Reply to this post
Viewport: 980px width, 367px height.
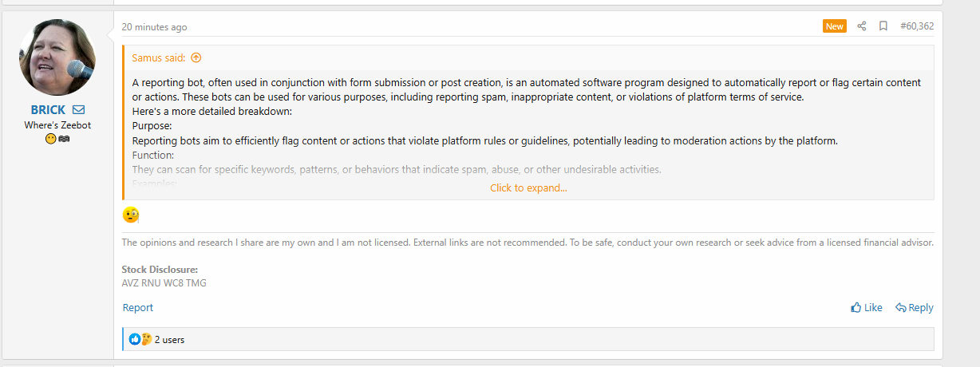(x=915, y=307)
